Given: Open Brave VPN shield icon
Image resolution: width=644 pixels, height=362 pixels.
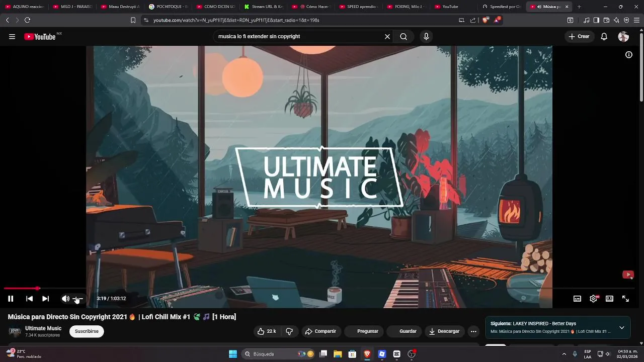Looking at the screenshot, I should pos(626,20).
